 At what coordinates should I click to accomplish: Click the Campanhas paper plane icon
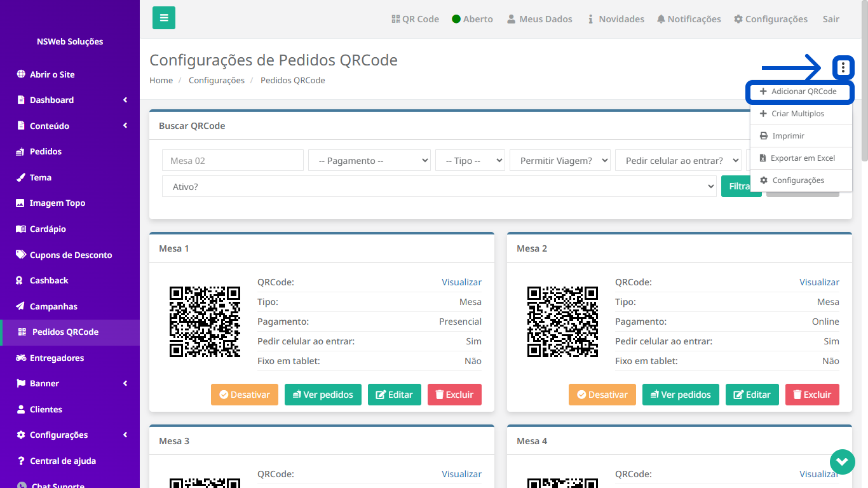(21, 306)
